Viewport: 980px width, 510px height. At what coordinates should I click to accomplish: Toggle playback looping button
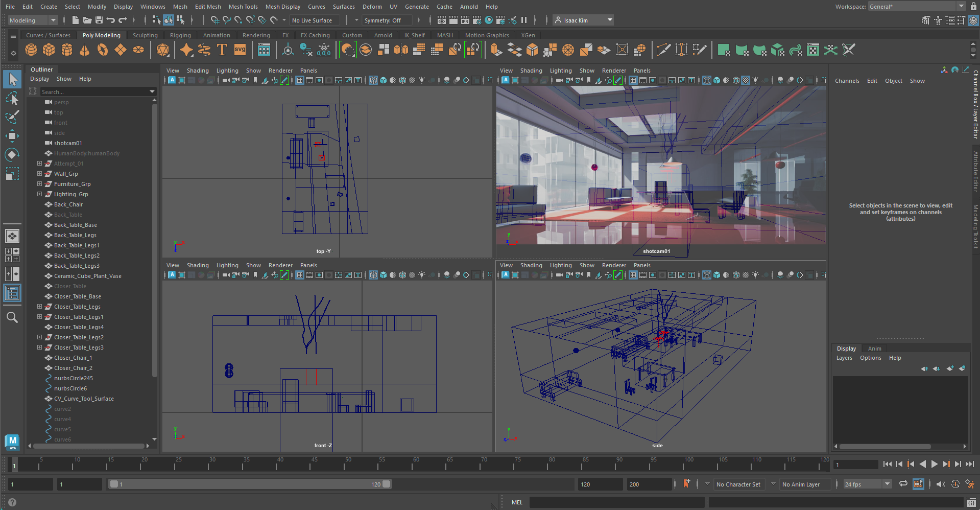tap(903, 484)
